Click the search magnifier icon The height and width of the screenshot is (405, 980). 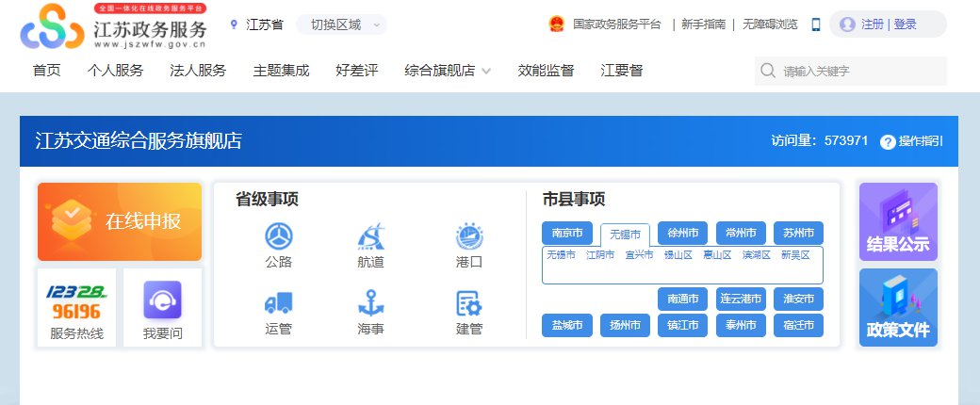pos(768,71)
